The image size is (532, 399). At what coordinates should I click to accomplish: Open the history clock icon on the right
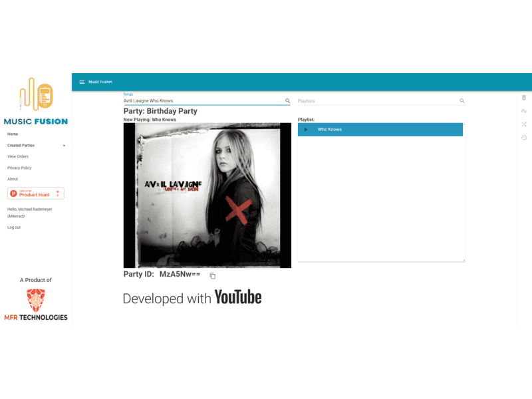(524, 138)
